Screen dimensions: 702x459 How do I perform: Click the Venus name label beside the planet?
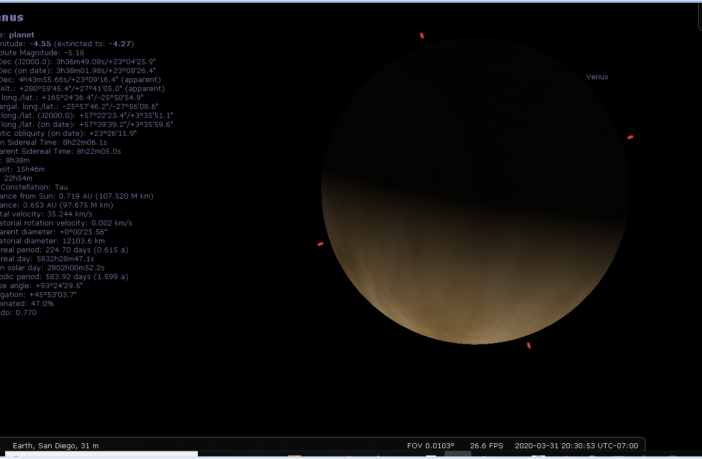point(597,77)
